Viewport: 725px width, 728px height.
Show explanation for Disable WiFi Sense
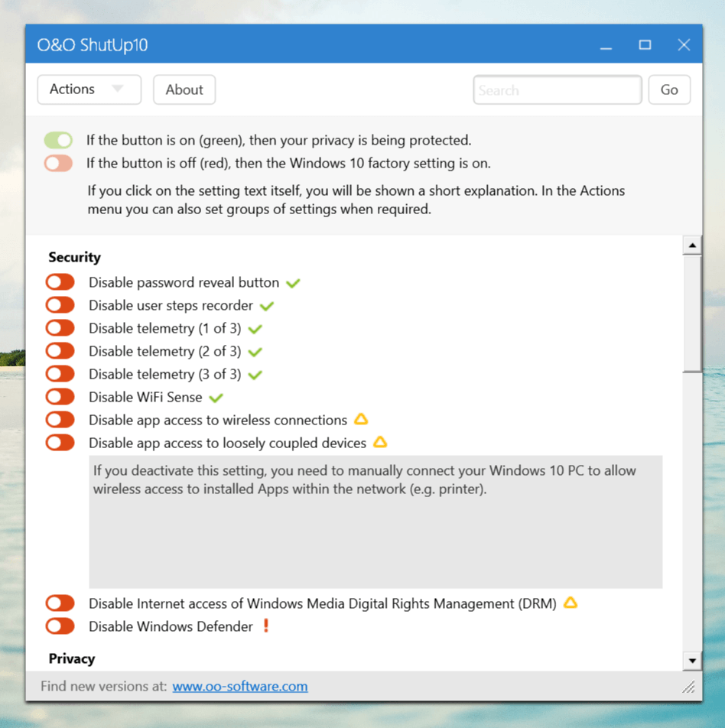click(x=145, y=397)
